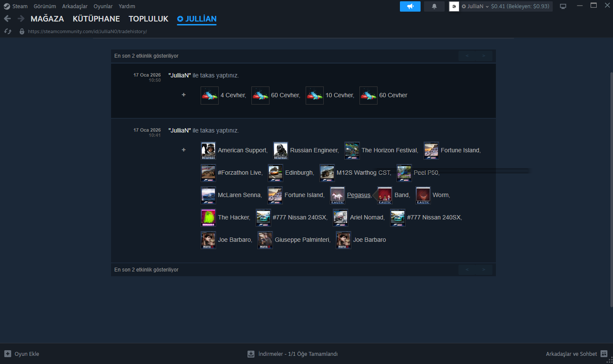The height and width of the screenshot is (364, 613).
Task: Click the Worm card thumbnail
Action: point(423,195)
